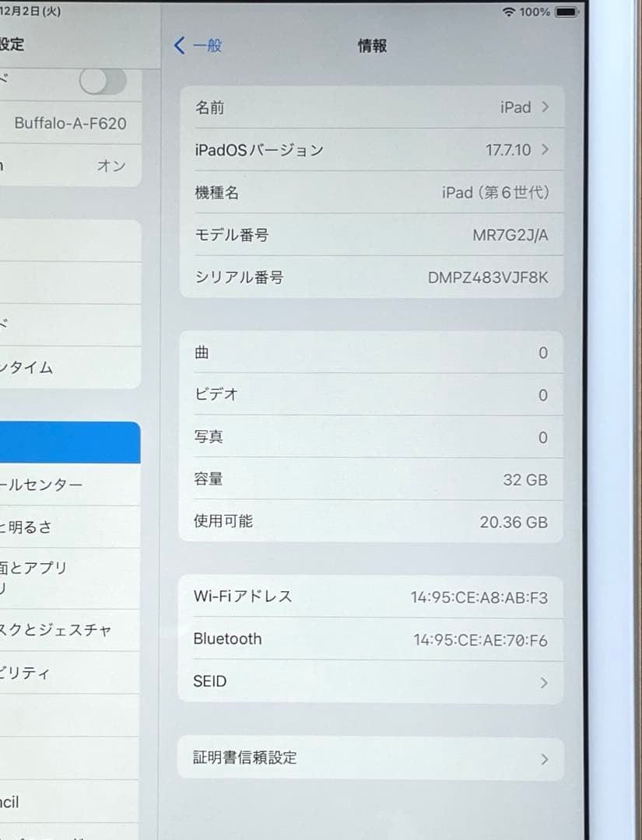This screenshot has width=642, height=840.
Task: Open 証明書信頼設定
Action: pos(370,758)
